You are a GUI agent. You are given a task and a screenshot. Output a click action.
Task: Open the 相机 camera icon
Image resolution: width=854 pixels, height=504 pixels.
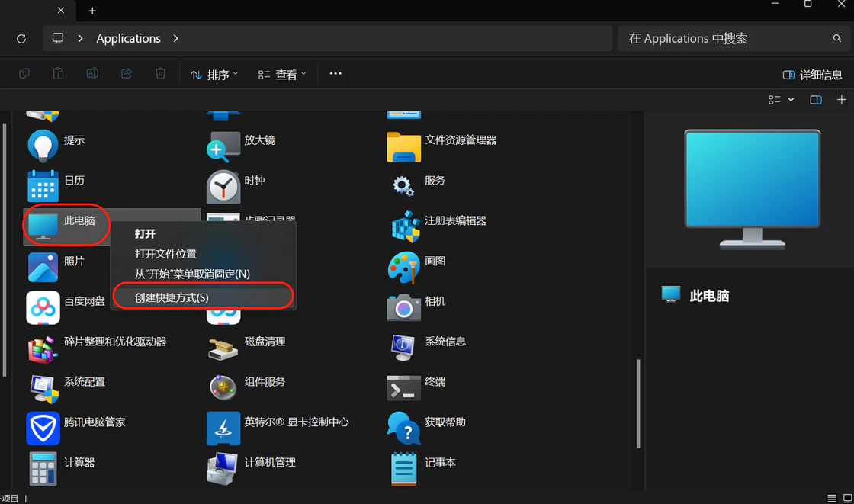pos(403,308)
